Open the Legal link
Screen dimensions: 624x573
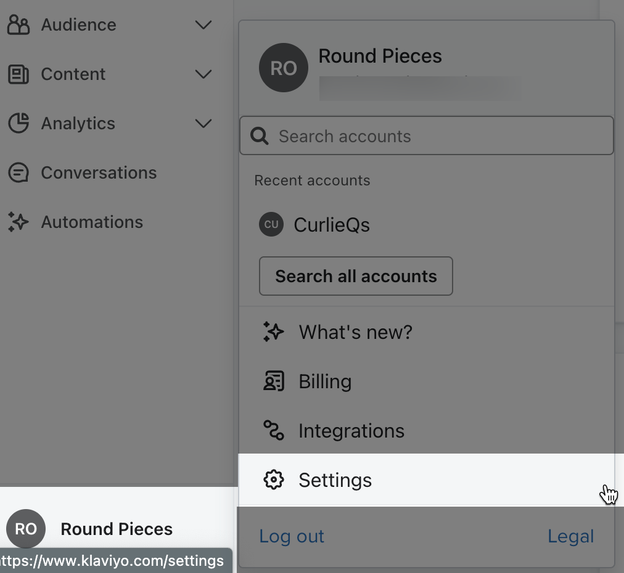[570, 536]
